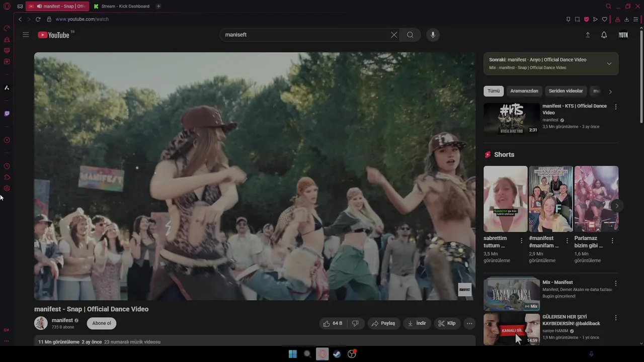Open the Windows Start button
644x362 pixels.
point(292,354)
